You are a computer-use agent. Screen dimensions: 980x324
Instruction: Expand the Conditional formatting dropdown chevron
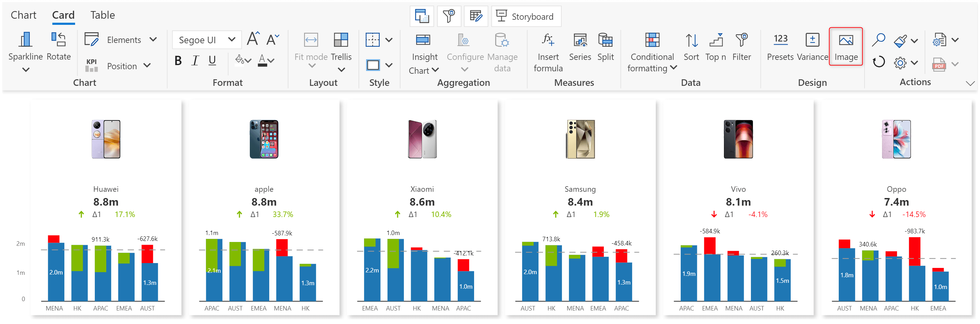[x=673, y=68]
